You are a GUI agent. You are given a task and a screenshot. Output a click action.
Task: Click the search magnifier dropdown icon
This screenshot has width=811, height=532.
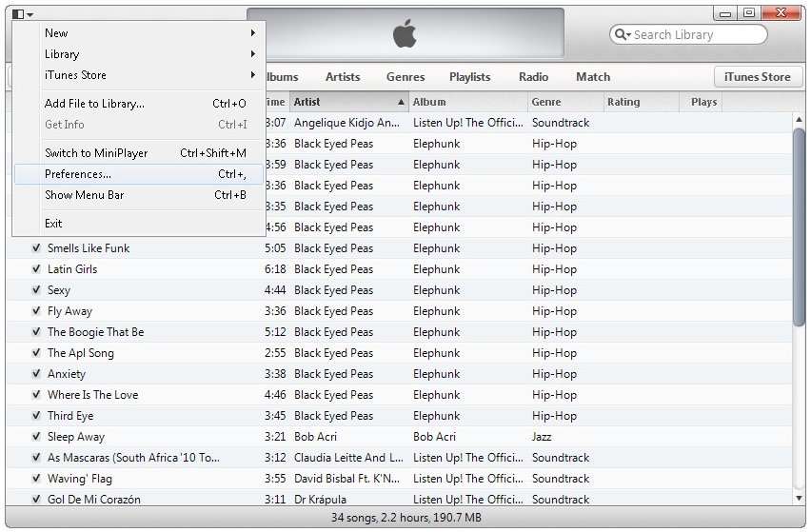(623, 34)
